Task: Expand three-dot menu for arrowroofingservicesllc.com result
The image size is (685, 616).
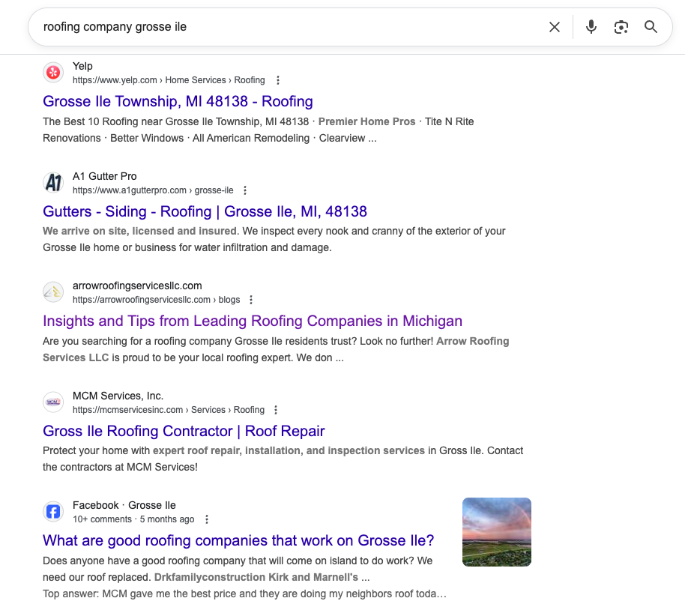Action: coord(251,300)
